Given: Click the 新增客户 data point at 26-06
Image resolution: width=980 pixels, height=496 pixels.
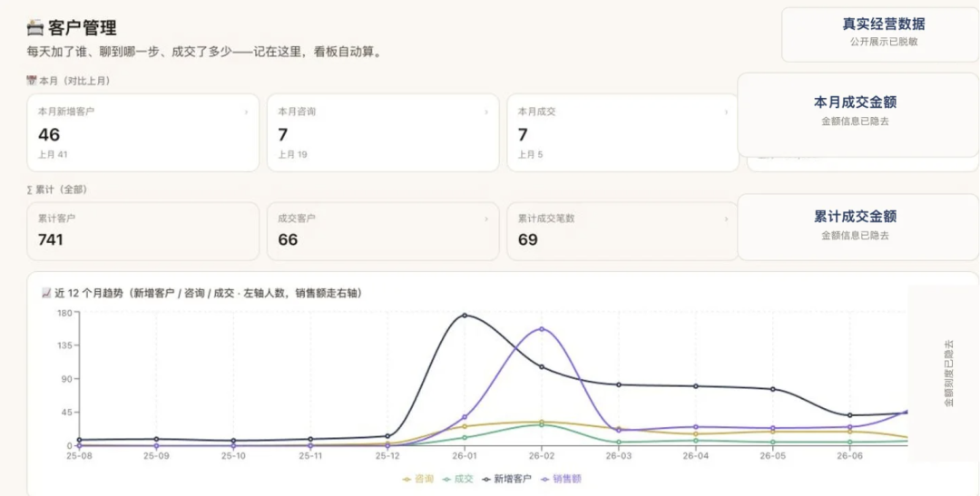Looking at the screenshot, I should [x=850, y=415].
